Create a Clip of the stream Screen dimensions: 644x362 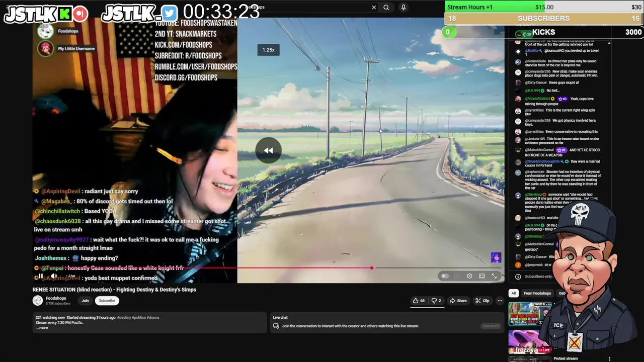coord(482,301)
